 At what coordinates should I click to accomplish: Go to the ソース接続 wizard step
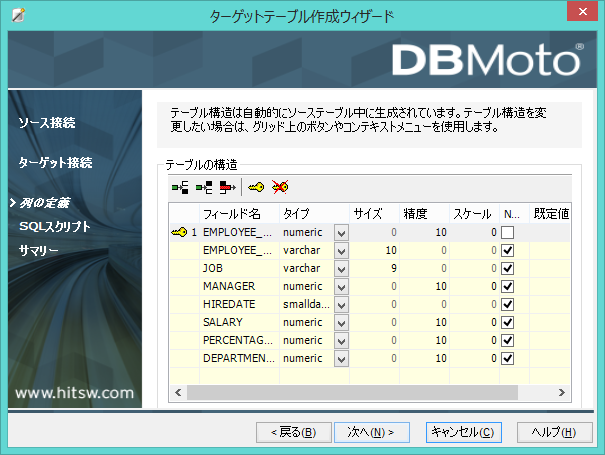point(47,123)
